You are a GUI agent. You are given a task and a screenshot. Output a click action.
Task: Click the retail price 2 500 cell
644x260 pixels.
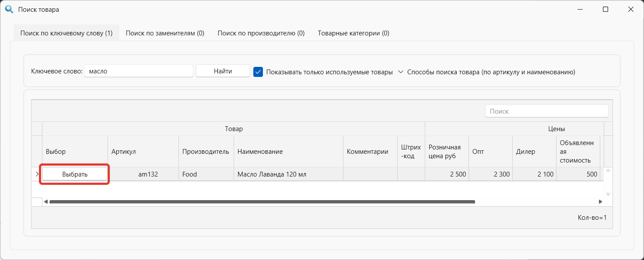click(447, 174)
